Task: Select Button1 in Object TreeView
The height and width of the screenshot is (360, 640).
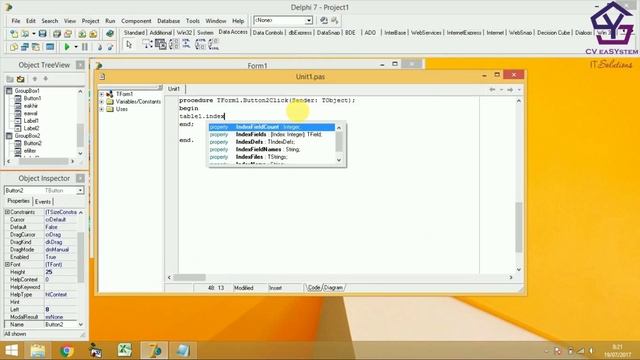Action: (32, 98)
